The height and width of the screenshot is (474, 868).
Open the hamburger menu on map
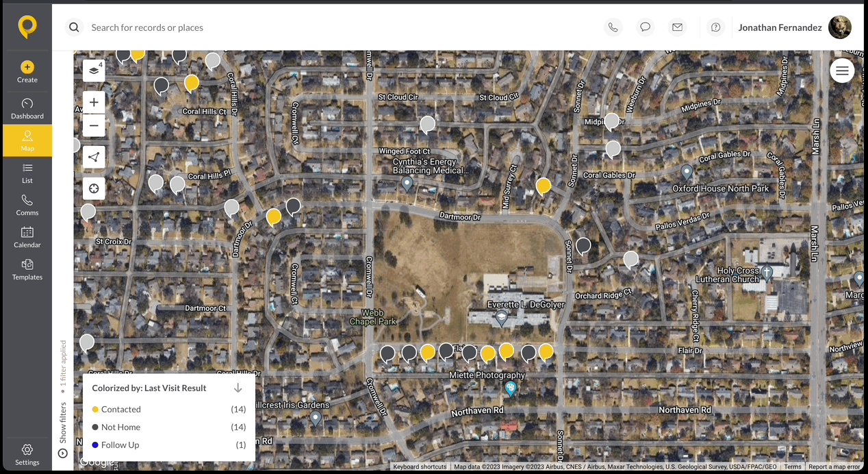click(x=842, y=71)
